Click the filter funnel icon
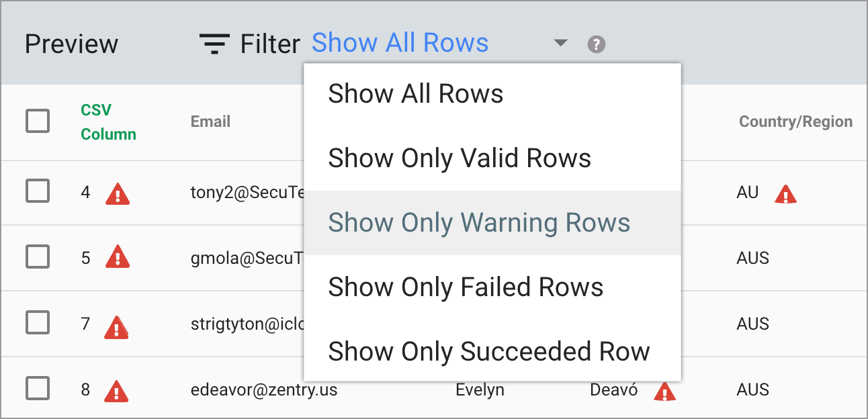The width and height of the screenshot is (868, 419). 214,42
